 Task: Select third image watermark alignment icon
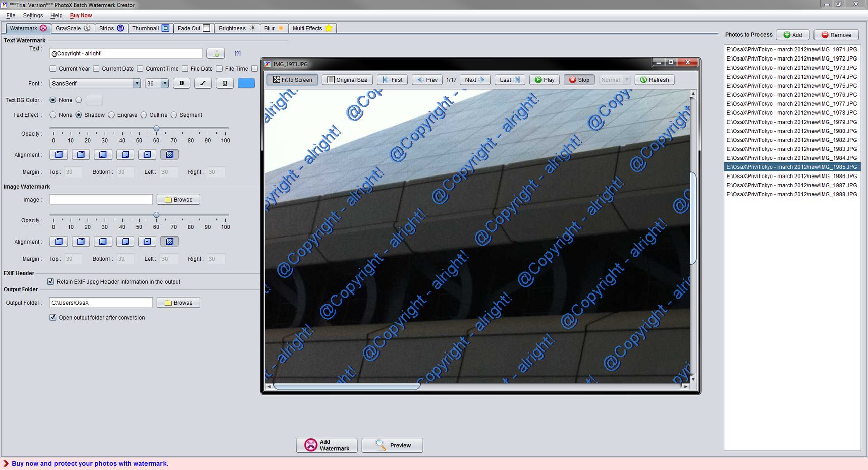coord(103,242)
